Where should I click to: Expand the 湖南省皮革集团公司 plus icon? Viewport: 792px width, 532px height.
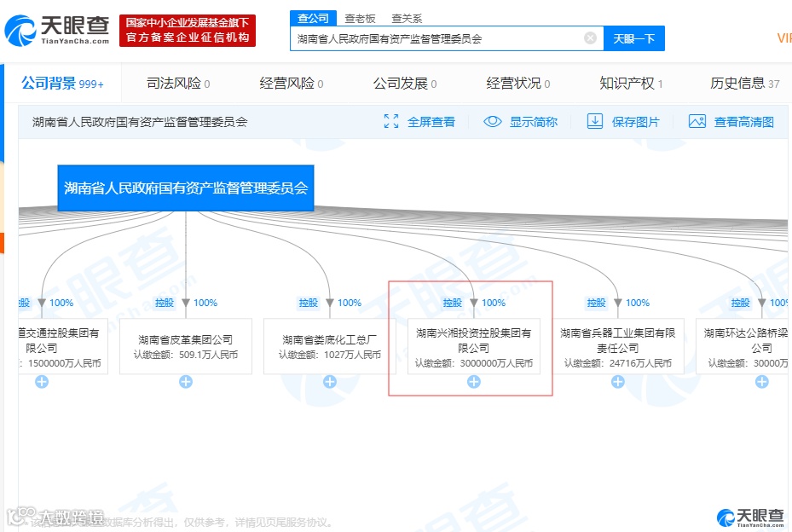[x=186, y=382]
